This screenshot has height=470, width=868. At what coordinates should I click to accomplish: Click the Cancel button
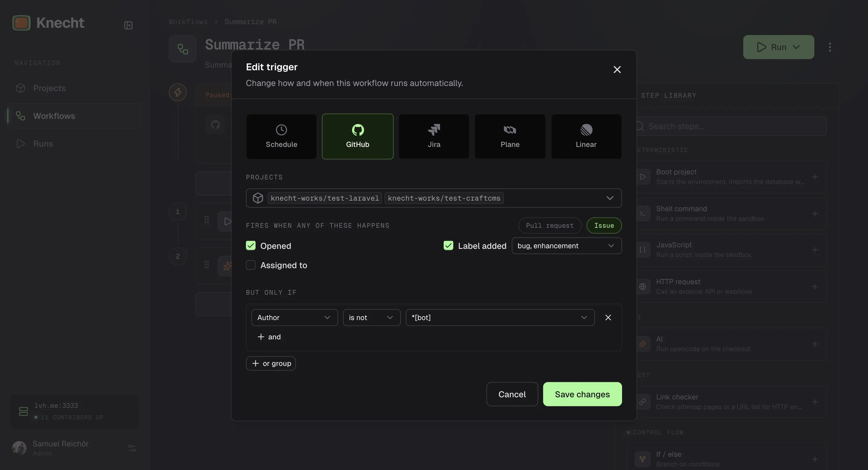point(512,394)
